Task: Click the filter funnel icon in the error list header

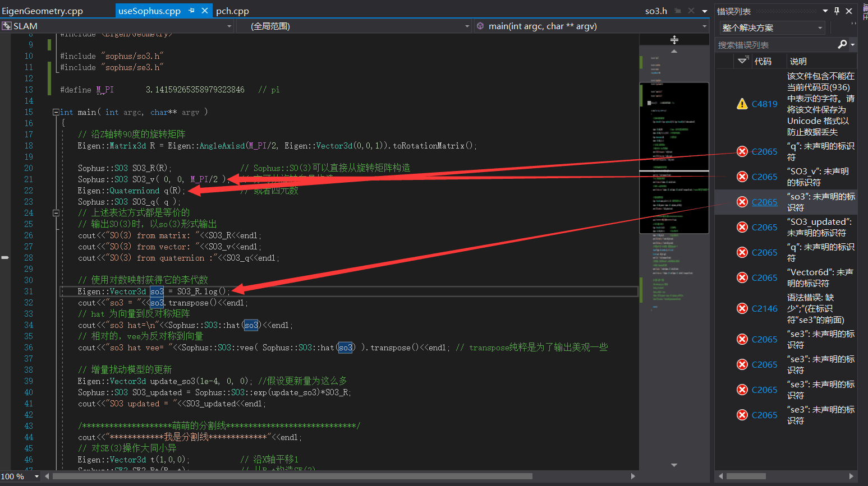Action: pyautogui.click(x=742, y=61)
